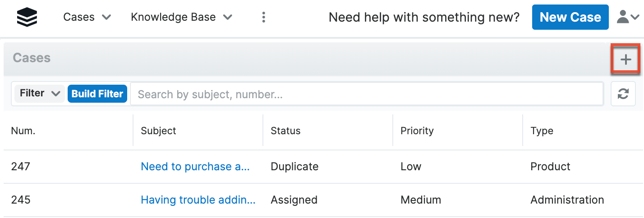Refresh the cases list

coord(623,94)
